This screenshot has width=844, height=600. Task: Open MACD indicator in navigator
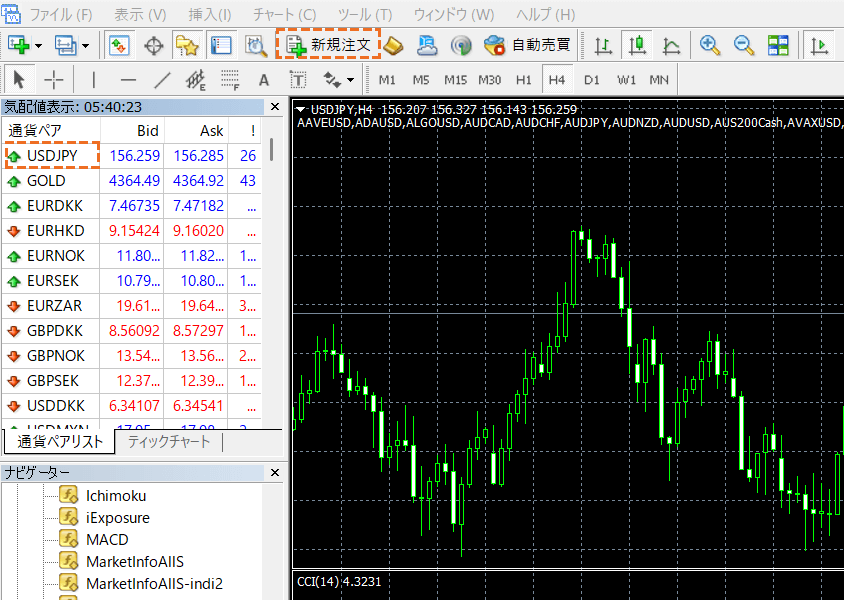pos(107,540)
